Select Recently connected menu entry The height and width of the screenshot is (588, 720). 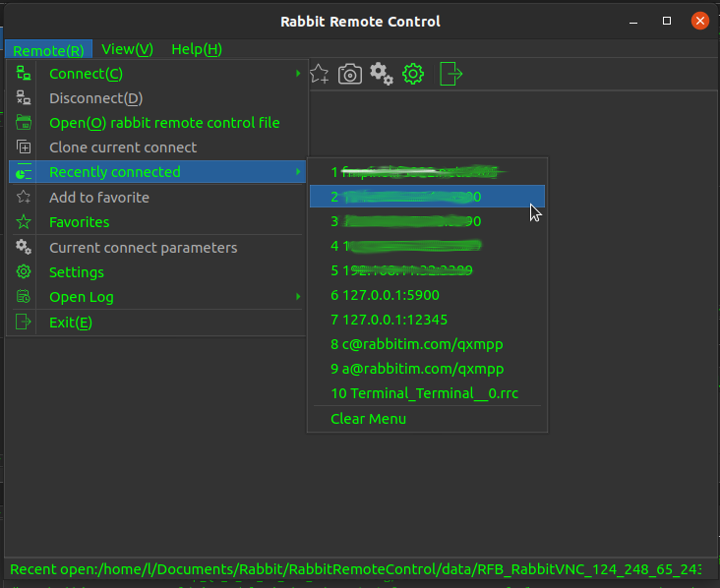tap(157, 172)
